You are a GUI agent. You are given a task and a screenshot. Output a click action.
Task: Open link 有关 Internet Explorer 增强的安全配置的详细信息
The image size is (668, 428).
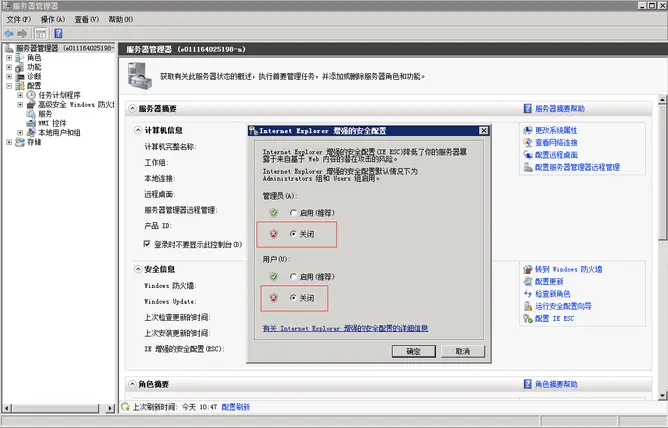[x=346, y=328]
